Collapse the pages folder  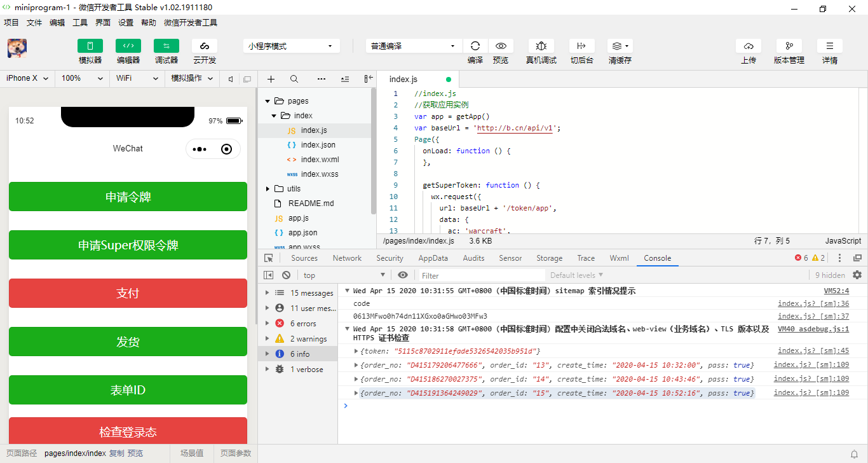point(268,101)
